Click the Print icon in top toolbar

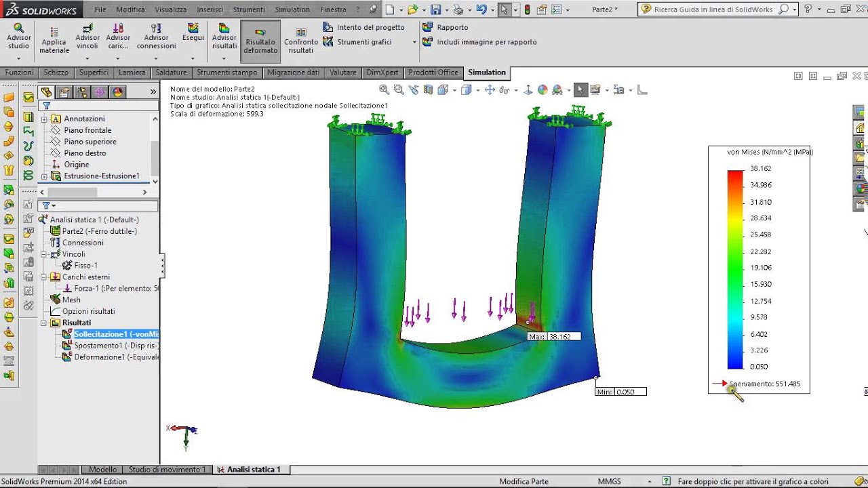pyautogui.click(x=458, y=9)
